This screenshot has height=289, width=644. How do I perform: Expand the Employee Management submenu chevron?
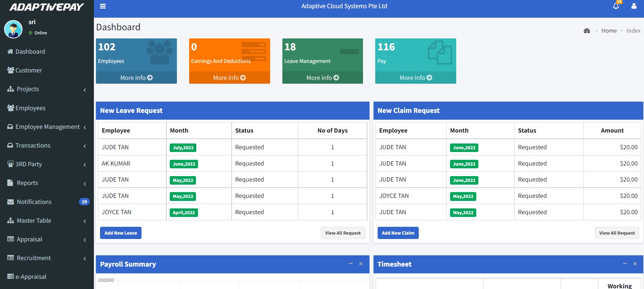pyautogui.click(x=85, y=127)
